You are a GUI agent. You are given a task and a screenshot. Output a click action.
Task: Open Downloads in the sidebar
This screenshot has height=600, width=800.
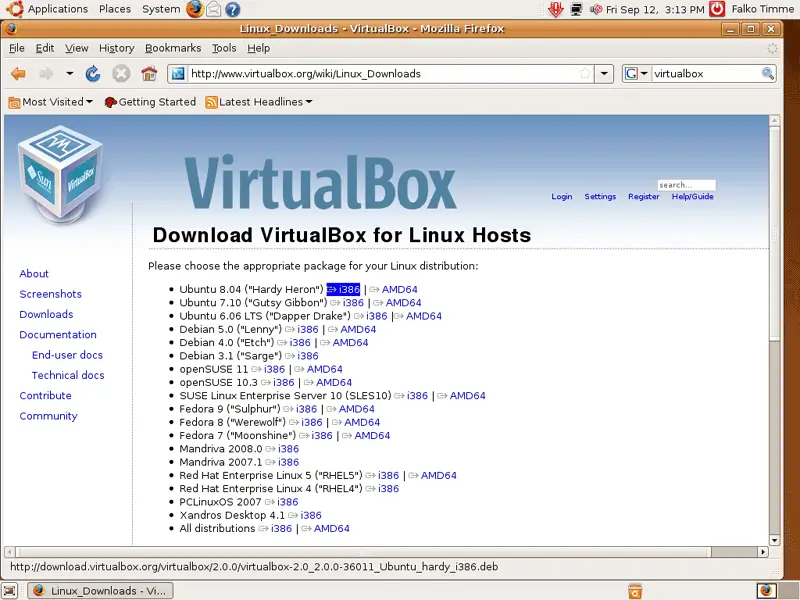click(x=46, y=314)
